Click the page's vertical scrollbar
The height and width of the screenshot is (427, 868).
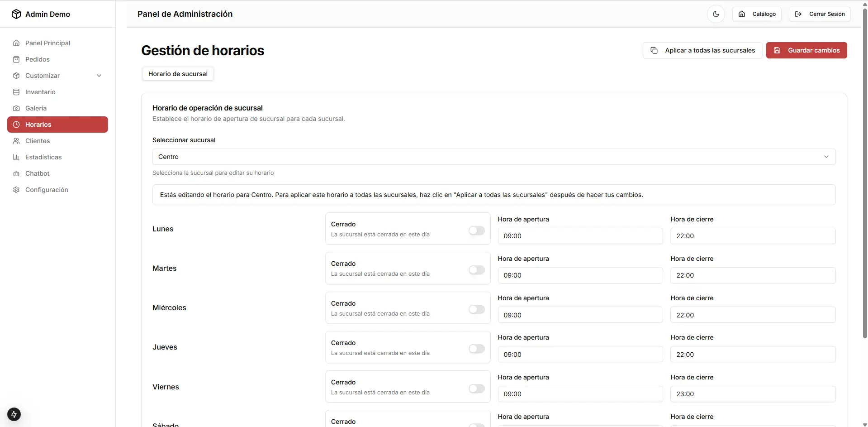coord(865,181)
